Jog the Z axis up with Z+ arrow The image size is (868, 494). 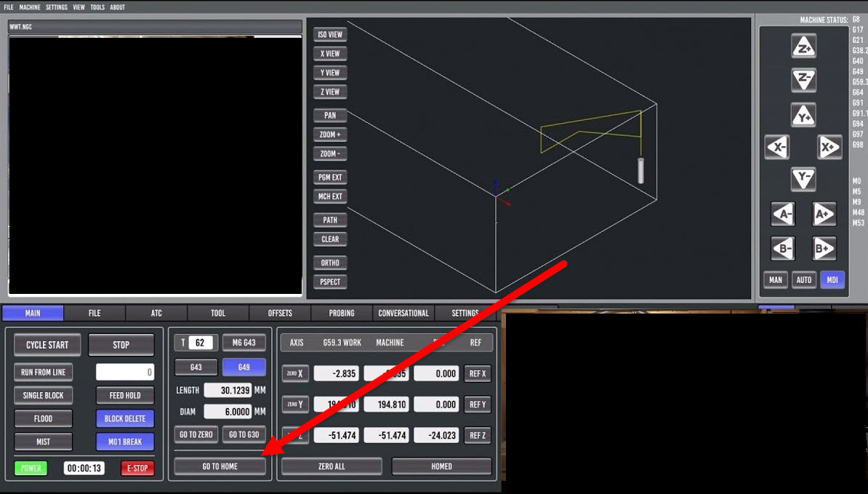[x=803, y=47]
